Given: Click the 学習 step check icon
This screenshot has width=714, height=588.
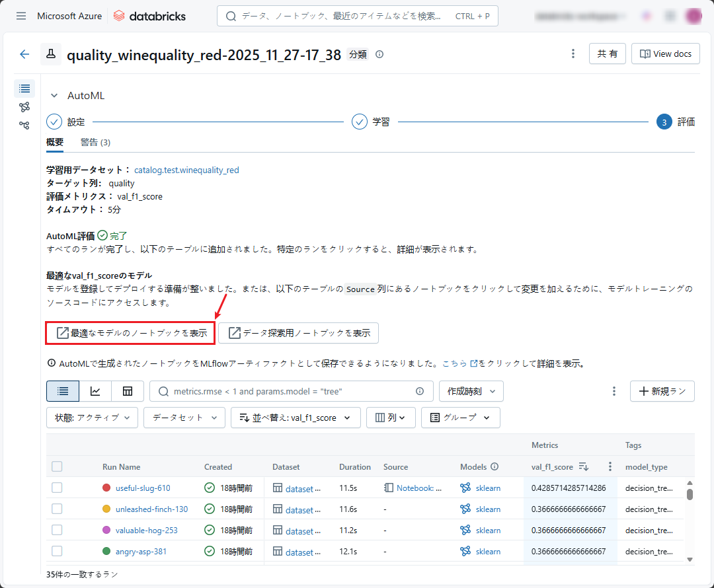Looking at the screenshot, I should click(x=359, y=122).
